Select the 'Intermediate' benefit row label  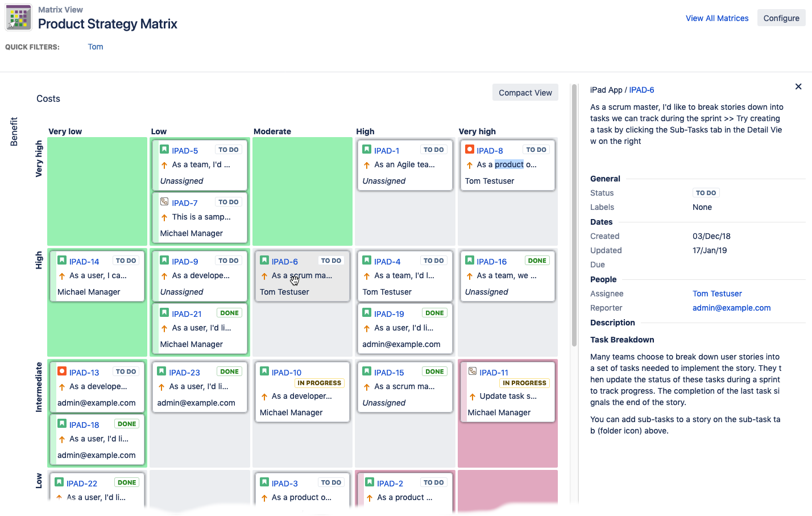[x=39, y=387]
